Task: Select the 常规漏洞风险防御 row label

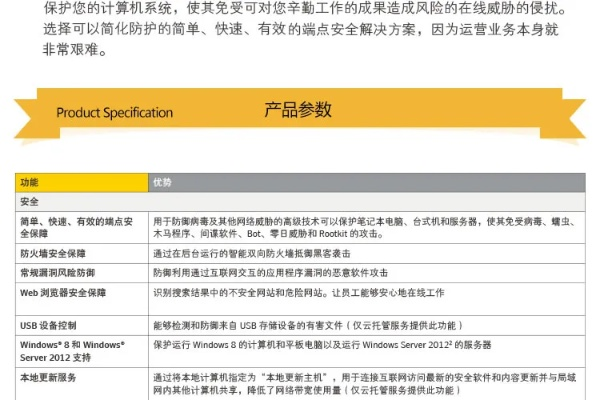Action: 57,272
